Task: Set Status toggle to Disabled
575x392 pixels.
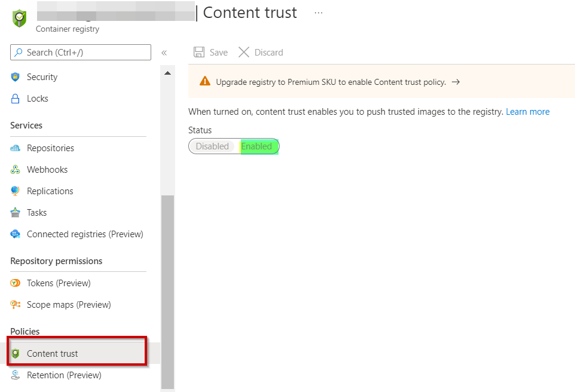Action: 212,146
